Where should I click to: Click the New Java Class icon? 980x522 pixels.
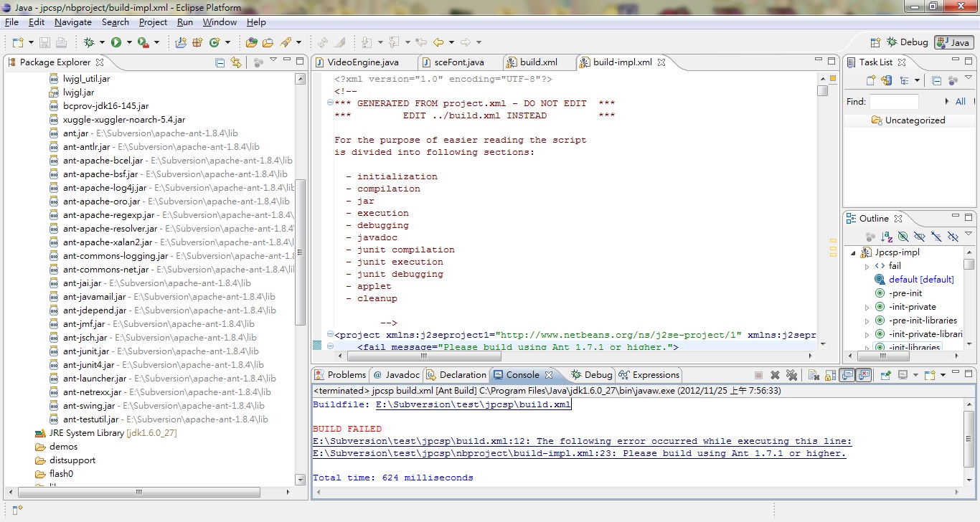click(214, 42)
